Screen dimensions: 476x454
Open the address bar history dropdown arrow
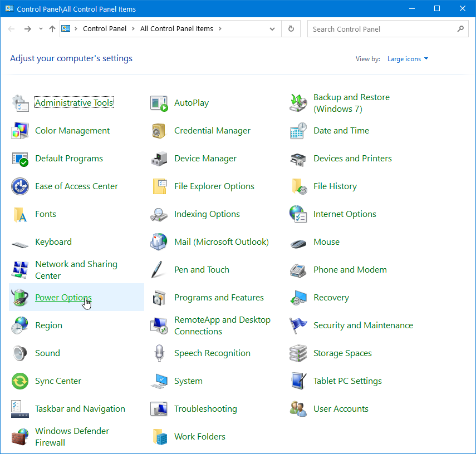272,29
